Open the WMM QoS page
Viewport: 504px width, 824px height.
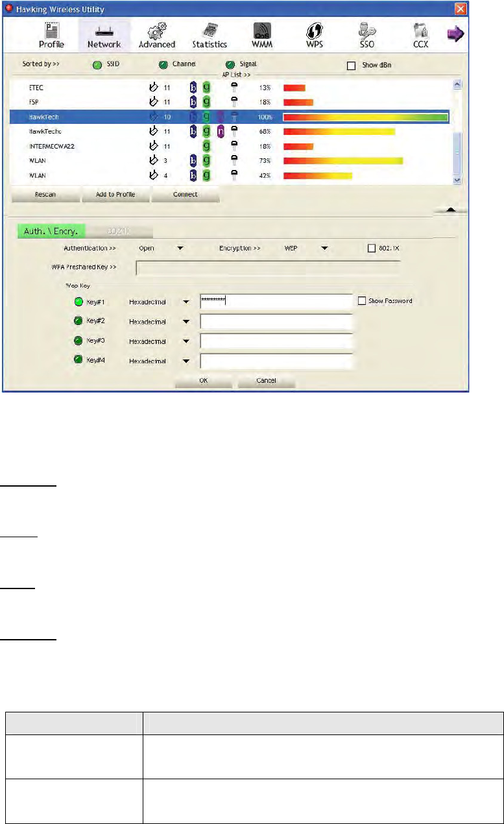[x=262, y=35]
